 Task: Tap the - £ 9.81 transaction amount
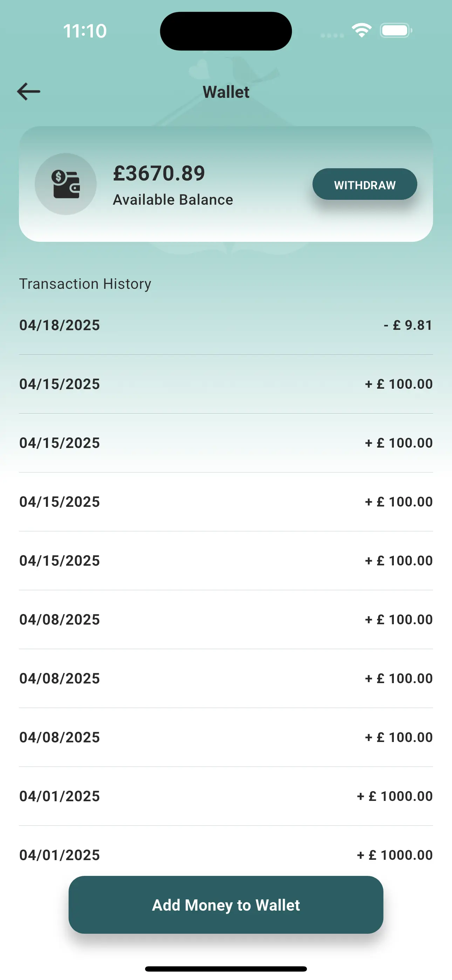coord(408,325)
